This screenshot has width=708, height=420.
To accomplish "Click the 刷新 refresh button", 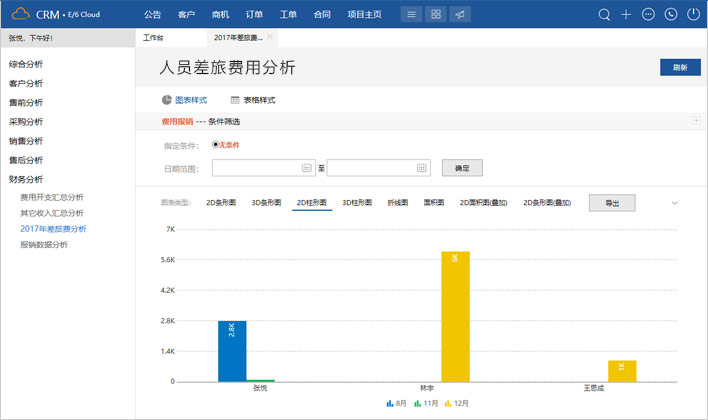I will tap(679, 67).
